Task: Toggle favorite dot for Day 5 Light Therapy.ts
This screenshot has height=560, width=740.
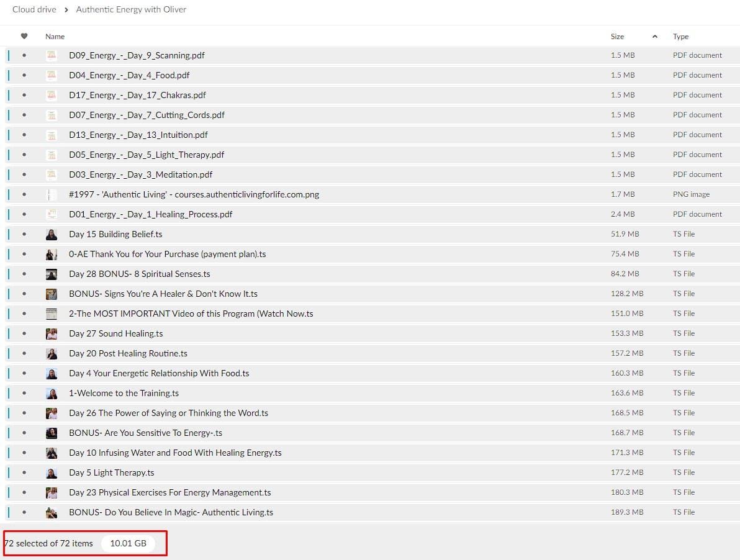Action: pyautogui.click(x=24, y=472)
